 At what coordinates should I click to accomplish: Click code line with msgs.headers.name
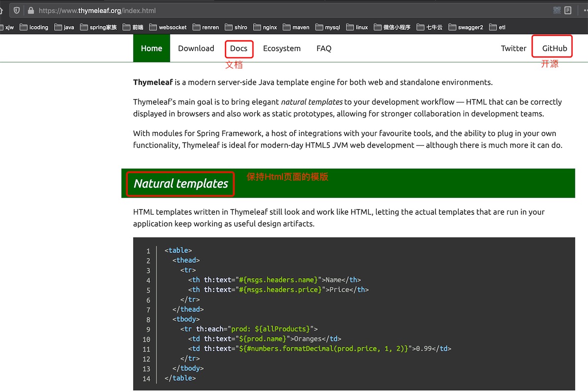275,280
